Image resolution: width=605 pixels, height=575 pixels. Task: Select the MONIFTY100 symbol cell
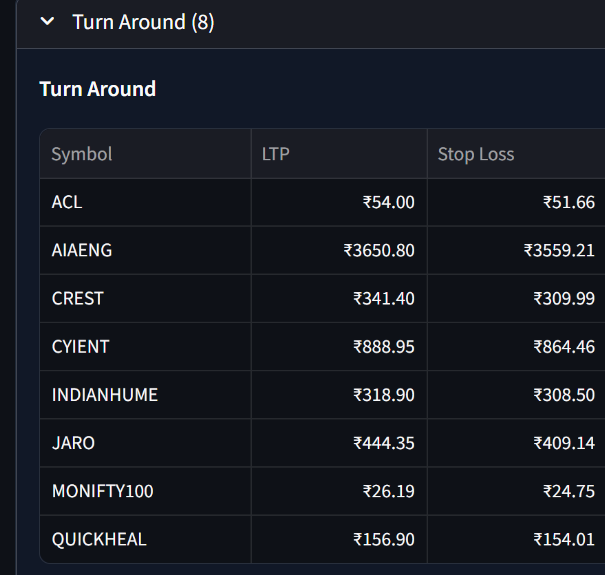pyautogui.click(x=103, y=491)
